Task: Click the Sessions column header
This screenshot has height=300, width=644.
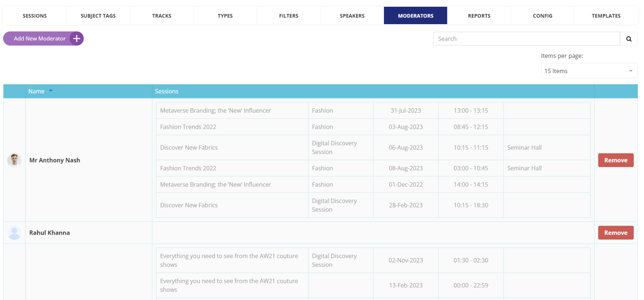Action: point(167,91)
